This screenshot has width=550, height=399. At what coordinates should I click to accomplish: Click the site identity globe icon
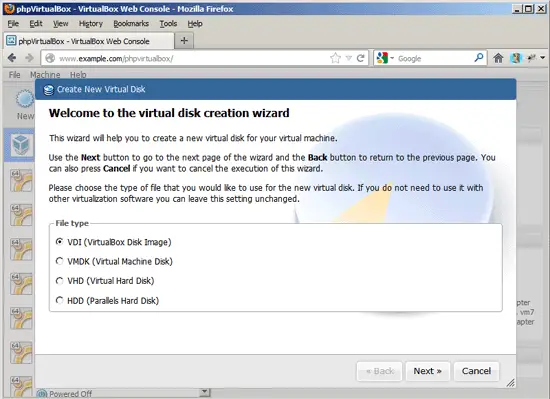point(50,58)
